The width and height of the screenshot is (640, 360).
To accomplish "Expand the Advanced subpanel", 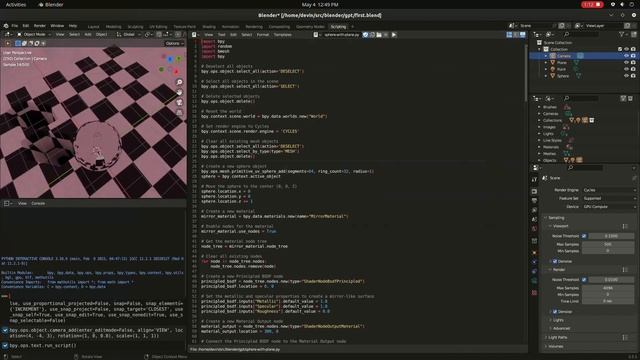I will click(x=562, y=328).
